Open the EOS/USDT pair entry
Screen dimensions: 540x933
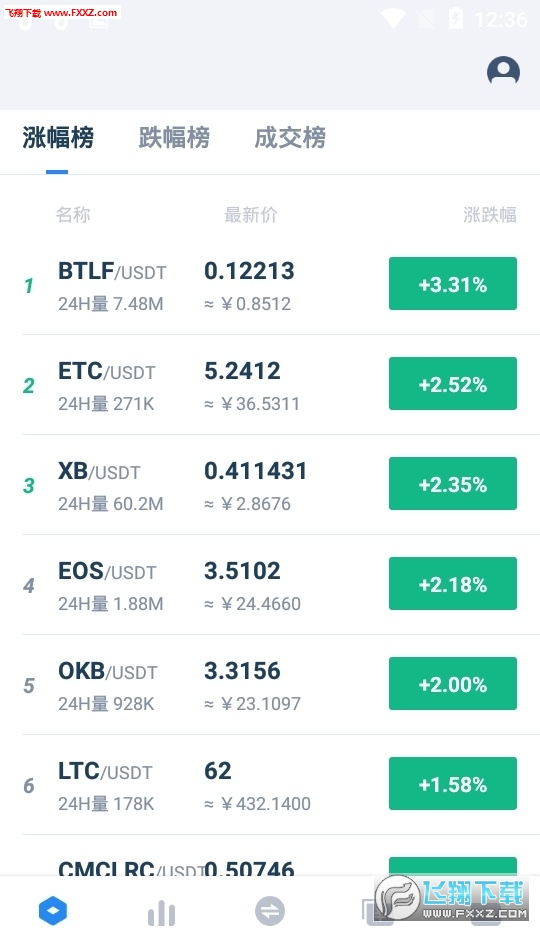270,585
